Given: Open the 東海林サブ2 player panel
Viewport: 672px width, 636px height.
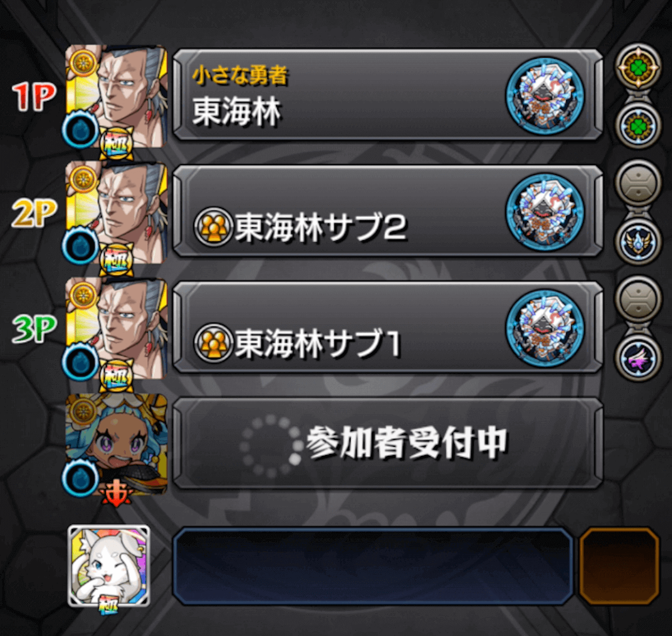Looking at the screenshot, I should pos(388,212).
